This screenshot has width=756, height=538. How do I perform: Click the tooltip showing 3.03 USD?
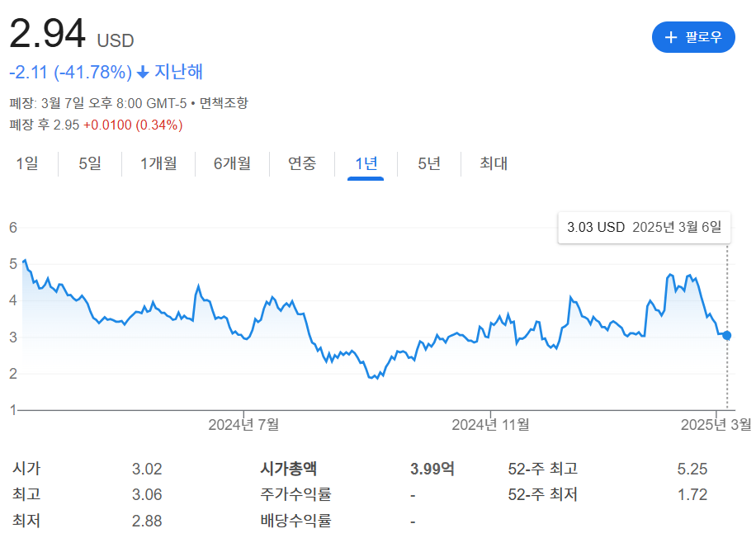coord(645,227)
